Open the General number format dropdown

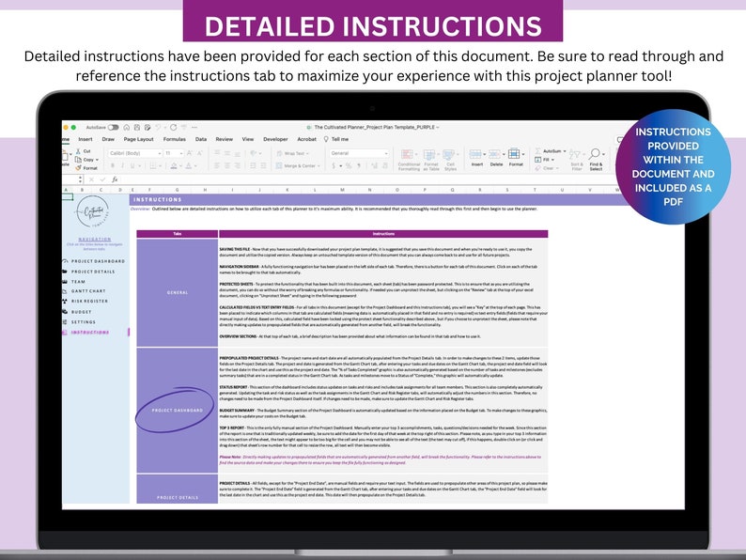[359, 153]
